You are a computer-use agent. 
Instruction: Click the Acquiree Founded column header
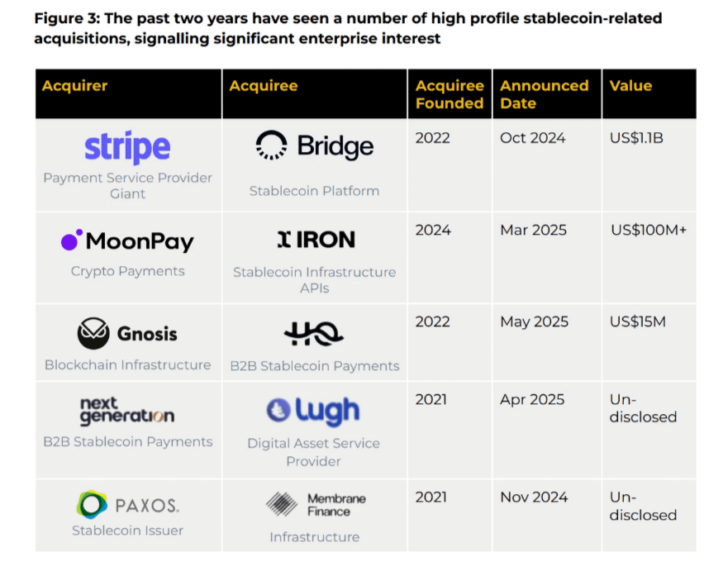[x=450, y=94]
